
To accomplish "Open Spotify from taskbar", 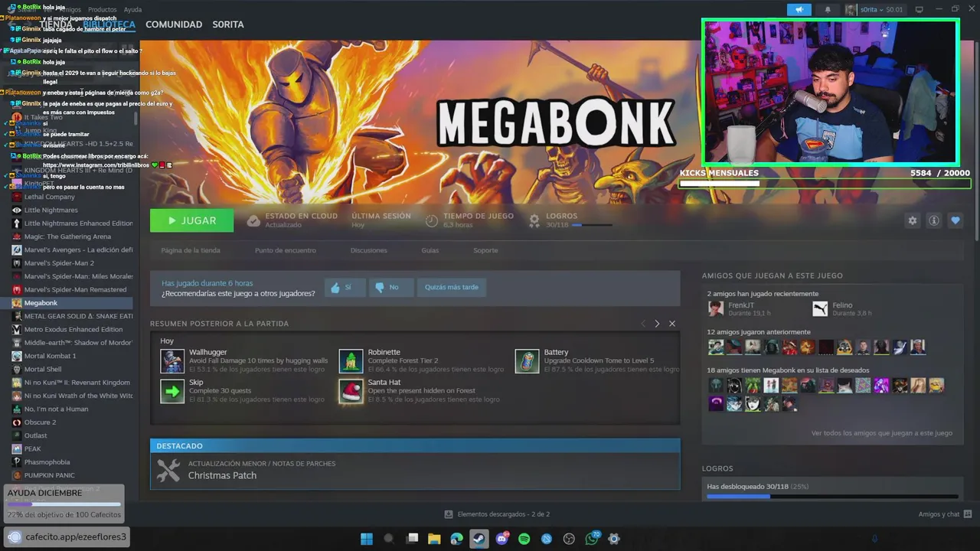I will pos(524,539).
